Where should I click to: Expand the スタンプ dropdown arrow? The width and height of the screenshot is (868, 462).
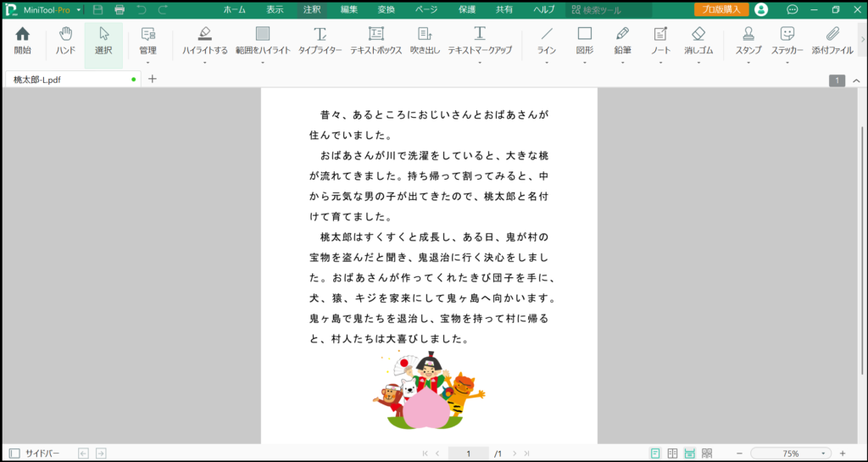pos(748,63)
